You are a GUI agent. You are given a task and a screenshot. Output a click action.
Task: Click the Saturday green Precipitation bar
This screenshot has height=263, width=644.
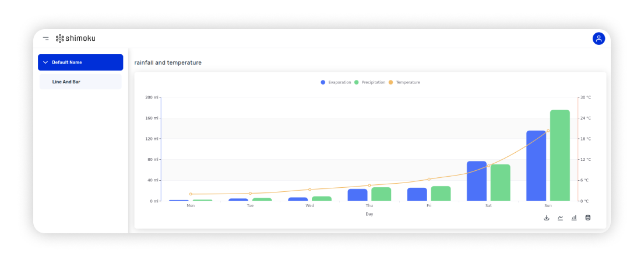pyautogui.click(x=500, y=183)
